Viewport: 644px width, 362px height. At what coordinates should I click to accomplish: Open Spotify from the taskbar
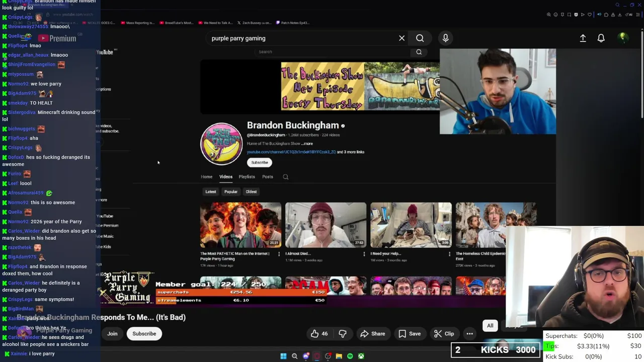[x=350, y=356]
